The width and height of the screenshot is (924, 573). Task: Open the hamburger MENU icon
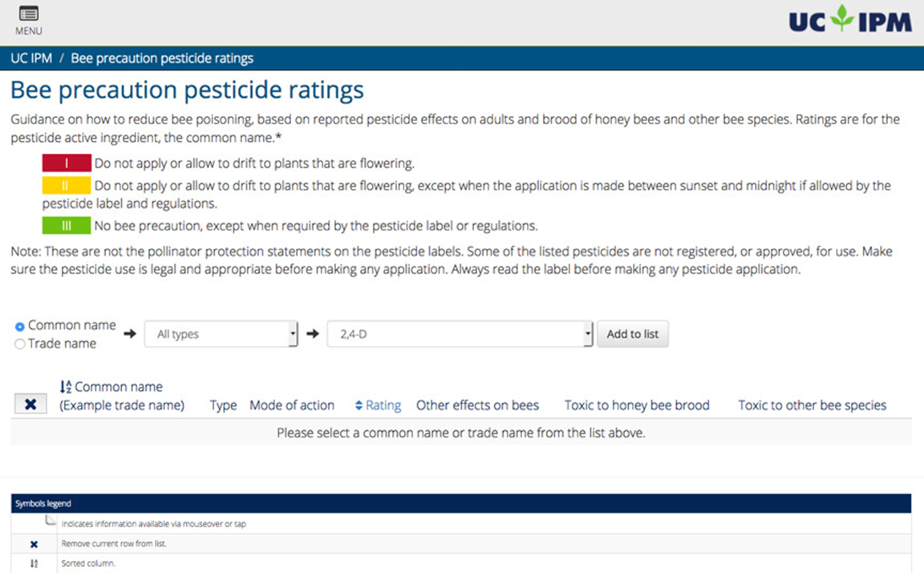pos(28,14)
